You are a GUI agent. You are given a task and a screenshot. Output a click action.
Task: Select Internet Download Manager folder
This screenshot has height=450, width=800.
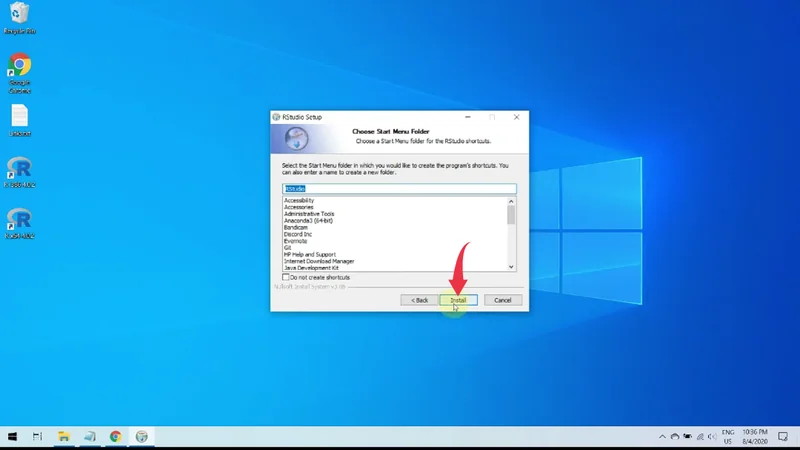(320, 260)
